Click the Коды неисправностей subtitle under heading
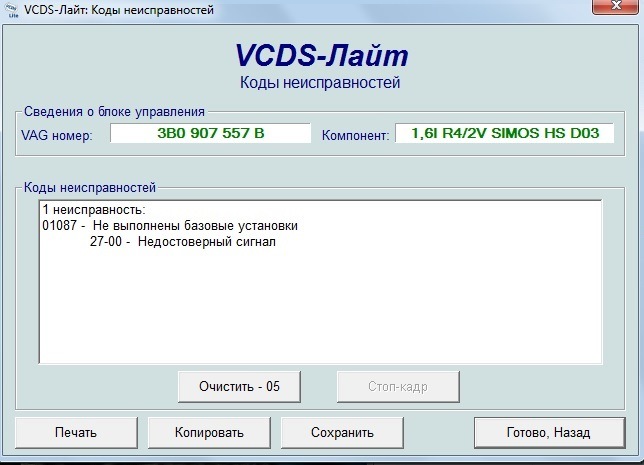Image resolution: width=644 pixels, height=465 pixels. tap(320, 83)
